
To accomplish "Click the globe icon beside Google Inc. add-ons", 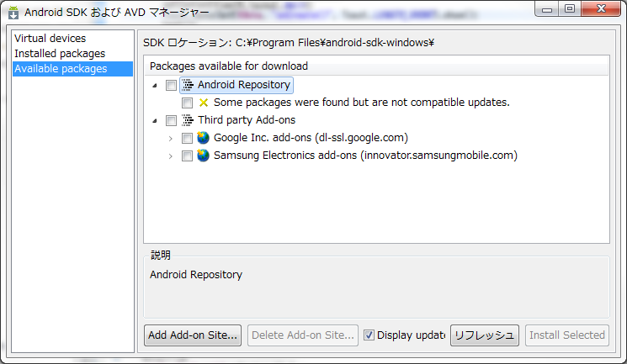I will click(203, 138).
